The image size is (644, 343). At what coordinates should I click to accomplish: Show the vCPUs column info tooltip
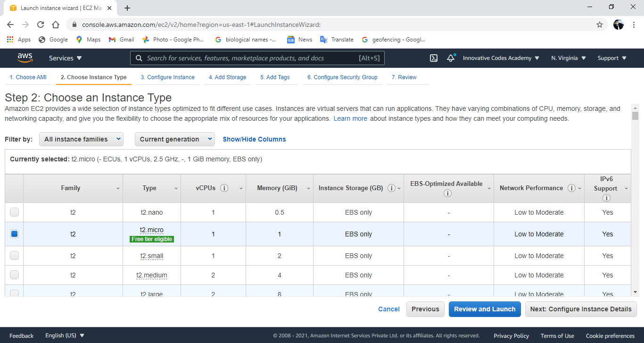point(224,188)
